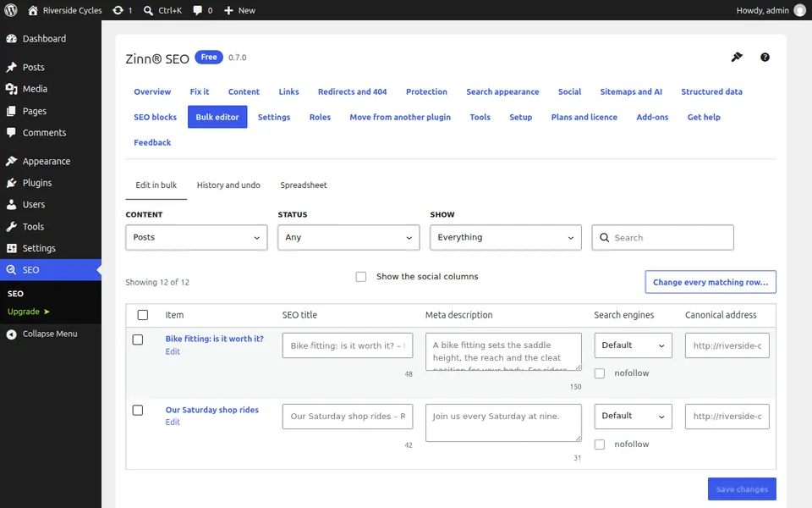
Task: Select the Bike fitting row checkbox
Action: 138,340
